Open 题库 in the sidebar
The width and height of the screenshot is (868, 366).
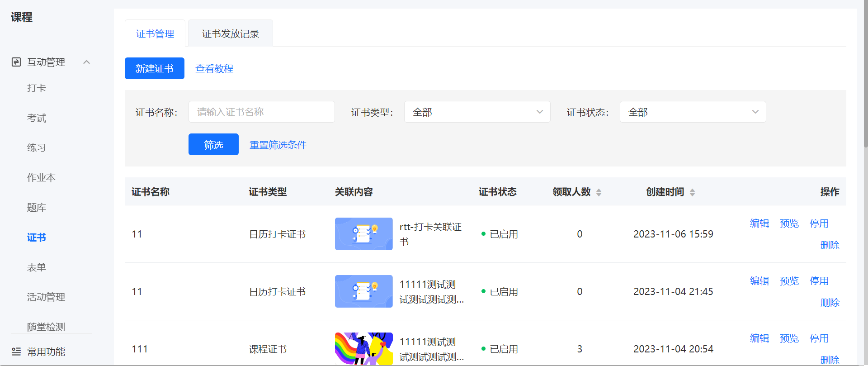(x=37, y=208)
